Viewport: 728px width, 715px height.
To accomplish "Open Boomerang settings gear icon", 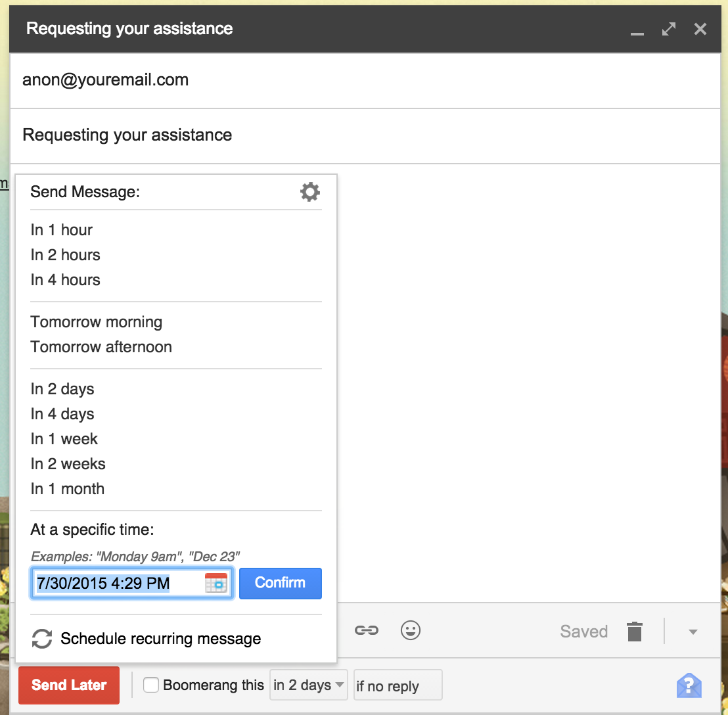I will [309, 192].
